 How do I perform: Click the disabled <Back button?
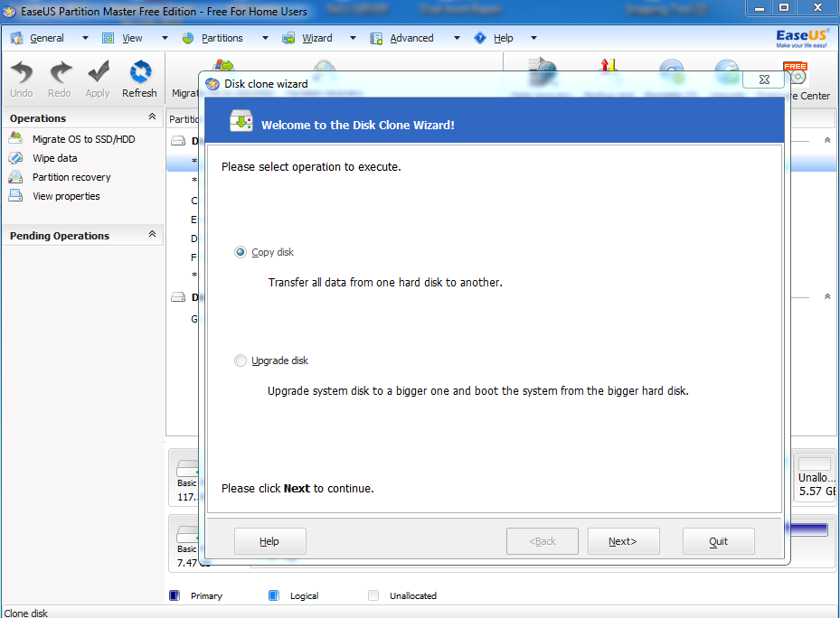click(x=543, y=541)
